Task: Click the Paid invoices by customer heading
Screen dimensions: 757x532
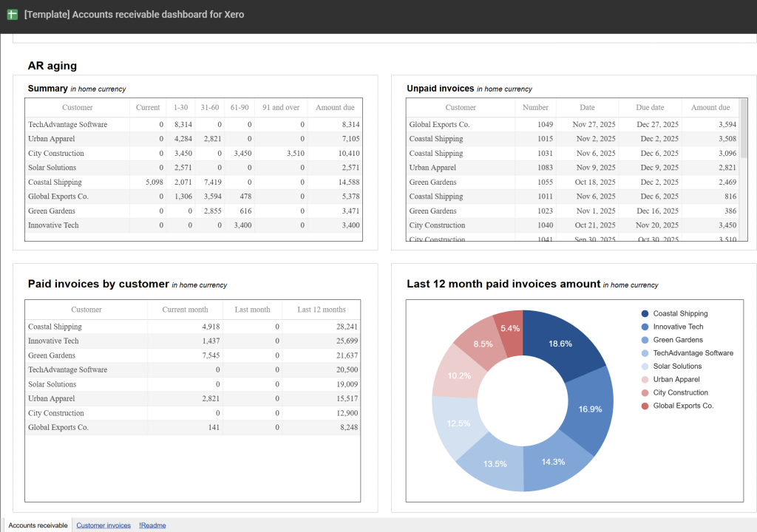Action: pos(98,284)
